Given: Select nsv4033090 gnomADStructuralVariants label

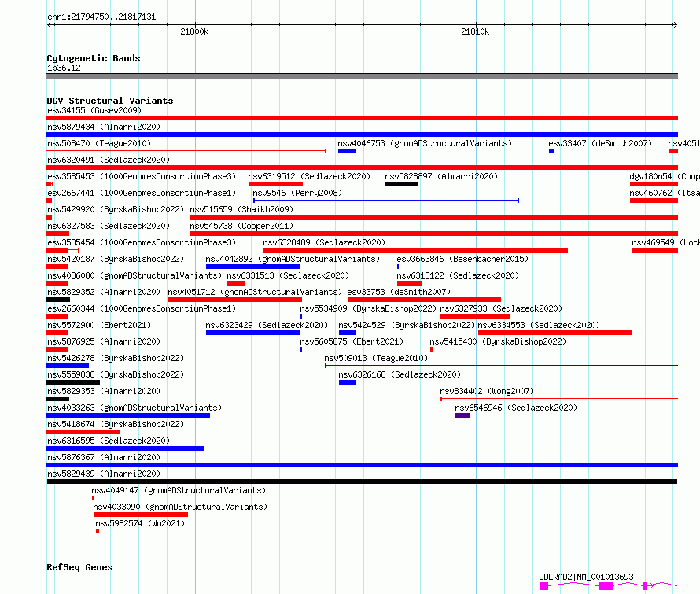Looking at the screenshot, I should [180, 507].
